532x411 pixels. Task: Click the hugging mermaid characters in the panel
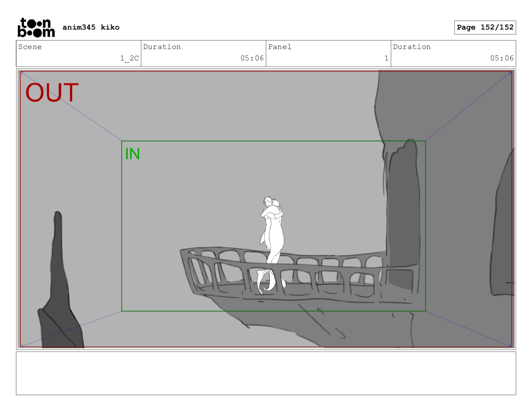click(273, 245)
